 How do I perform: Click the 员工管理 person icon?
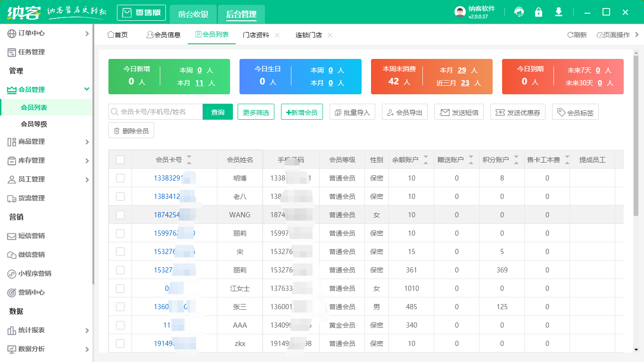12,179
